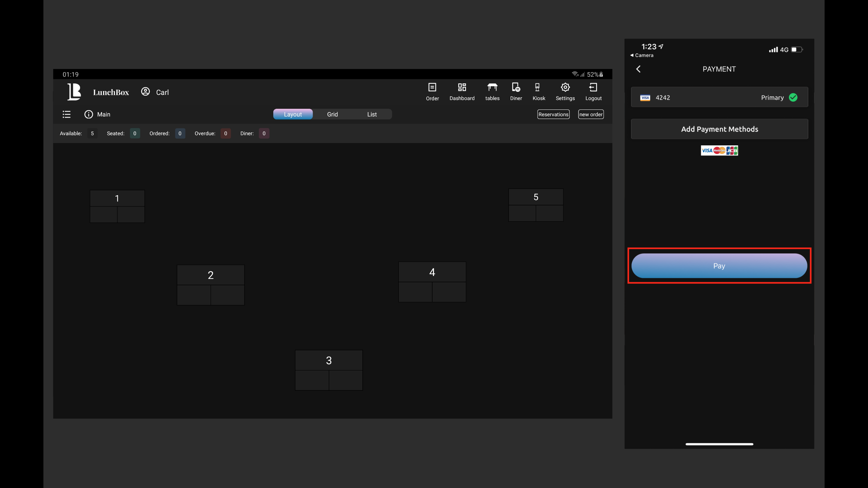Switch to the Grid view tab
The width and height of the screenshot is (868, 488).
coord(332,115)
